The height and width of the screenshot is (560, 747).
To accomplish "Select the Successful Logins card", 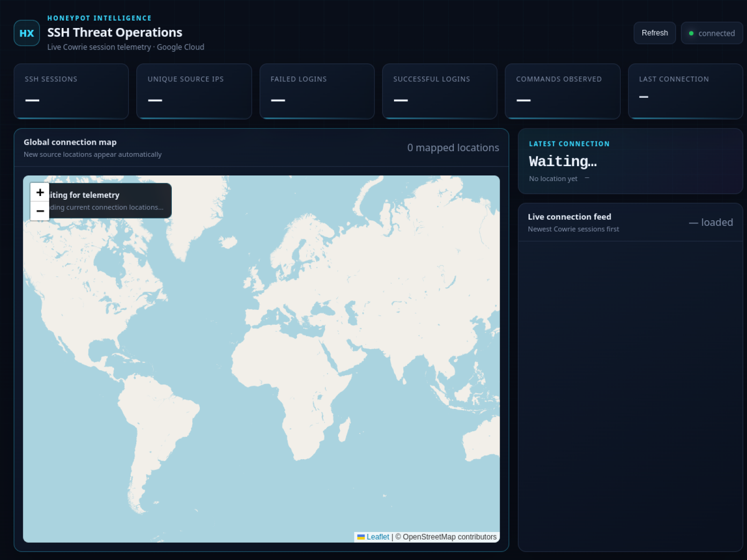I will 440,91.
